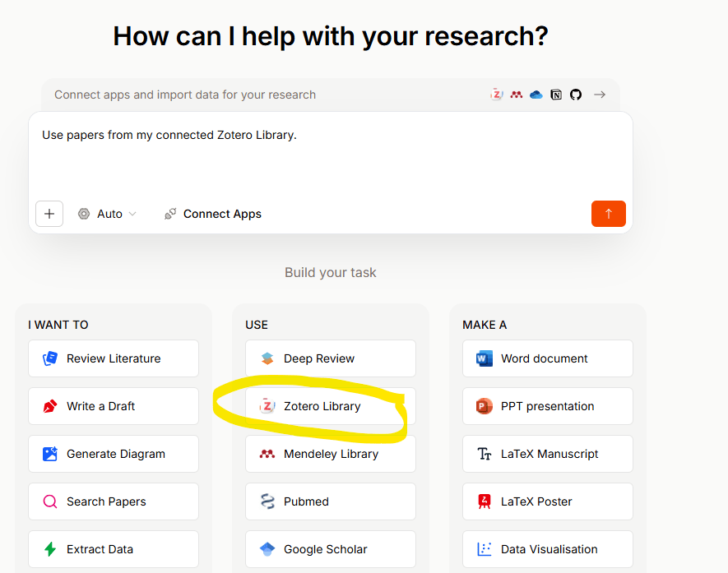Choose Zotero Library source
The height and width of the screenshot is (573, 728).
pyautogui.click(x=331, y=406)
